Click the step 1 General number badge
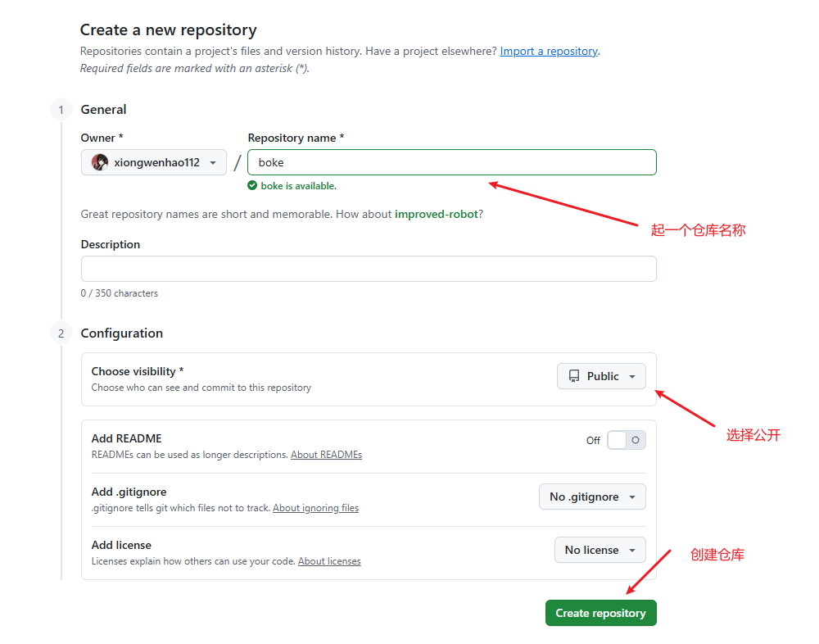This screenshot has width=819, height=644. tap(61, 110)
